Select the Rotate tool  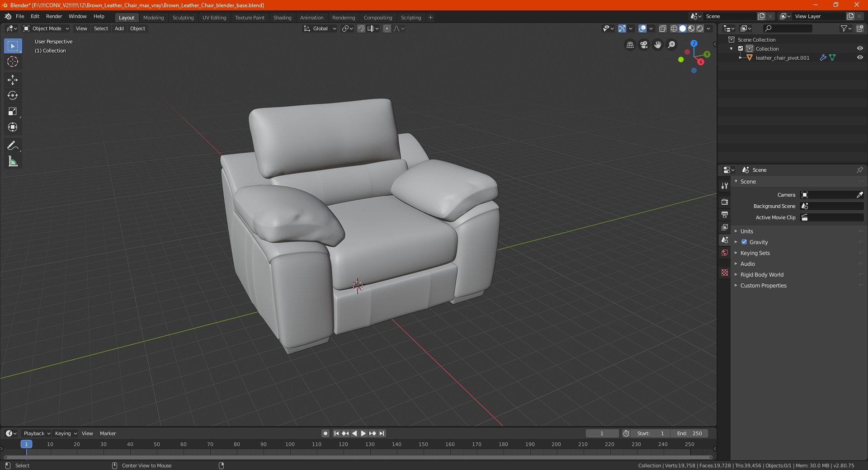pyautogui.click(x=13, y=95)
